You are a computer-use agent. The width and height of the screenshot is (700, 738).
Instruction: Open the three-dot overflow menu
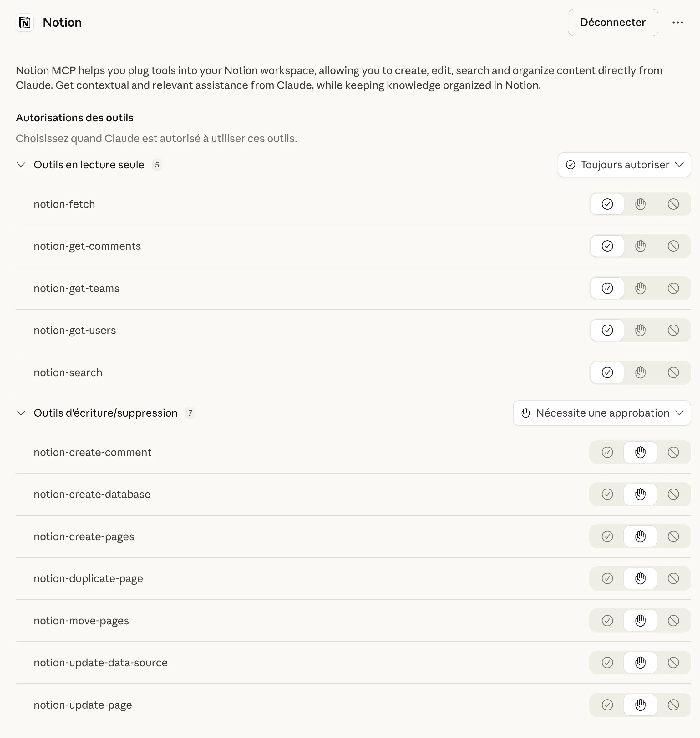[677, 23]
